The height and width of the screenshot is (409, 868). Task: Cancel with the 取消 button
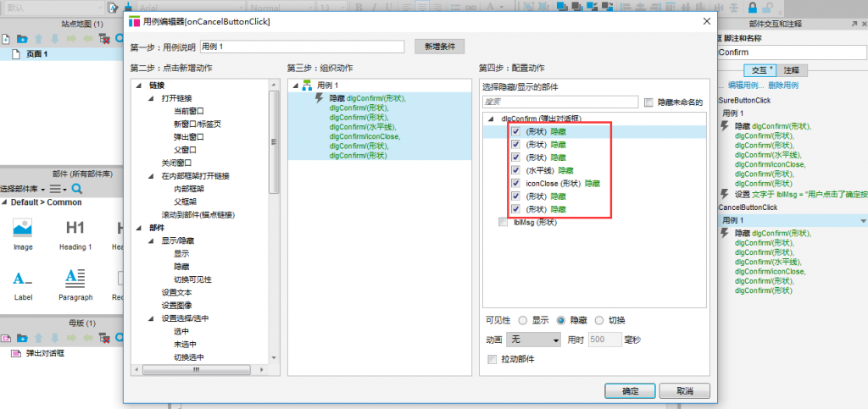point(685,391)
